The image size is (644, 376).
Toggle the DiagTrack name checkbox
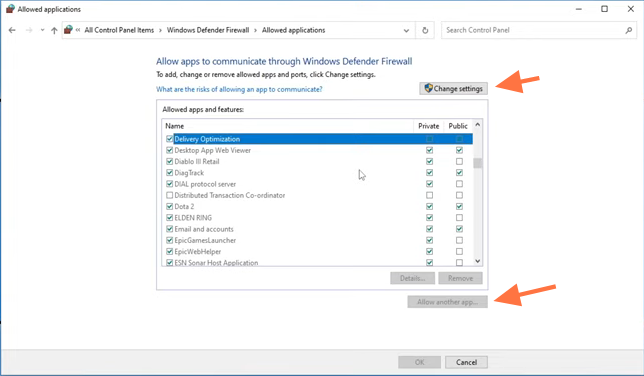pyautogui.click(x=169, y=173)
